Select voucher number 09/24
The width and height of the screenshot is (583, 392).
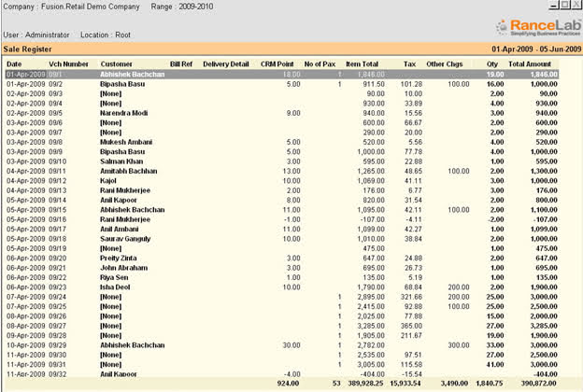click(57, 297)
